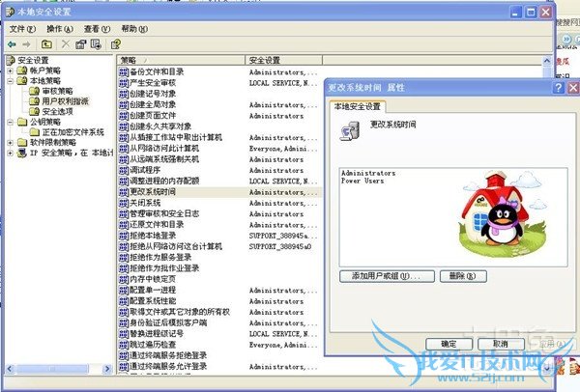Viewport: 580px width, 392px height.
Task: Select the 产生安全审核 policy row
Action: tap(219, 83)
